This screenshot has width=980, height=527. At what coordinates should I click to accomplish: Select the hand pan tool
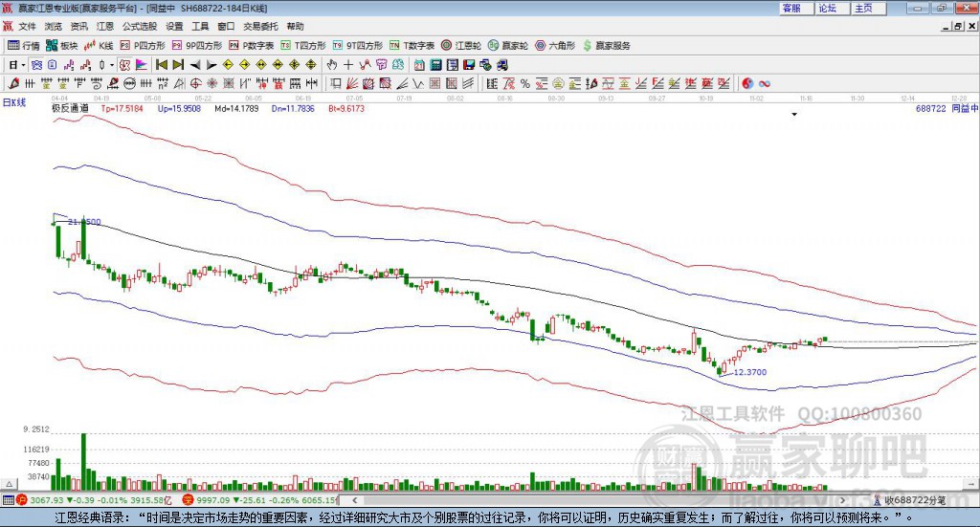pyautogui.click(x=332, y=65)
